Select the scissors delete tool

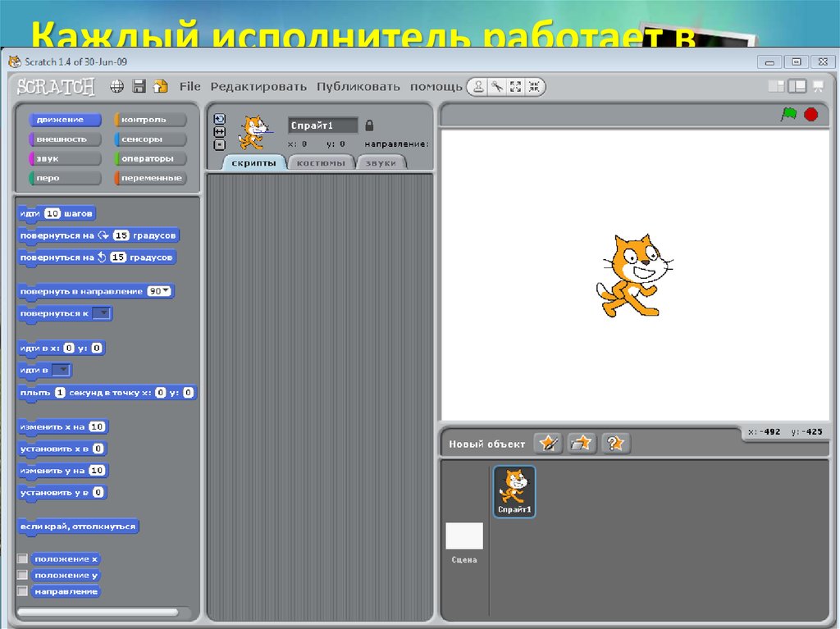pyautogui.click(x=497, y=87)
